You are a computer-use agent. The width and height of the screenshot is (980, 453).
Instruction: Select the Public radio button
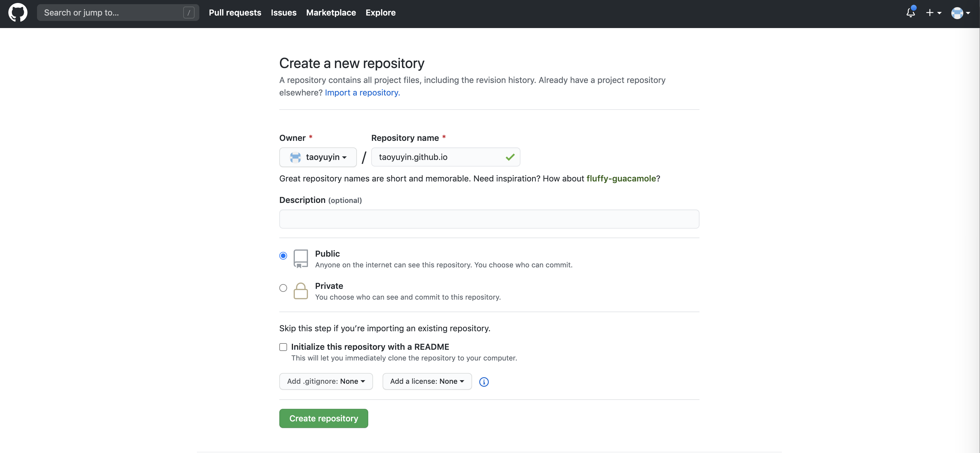pyautogui.click(x=283, y=256)
